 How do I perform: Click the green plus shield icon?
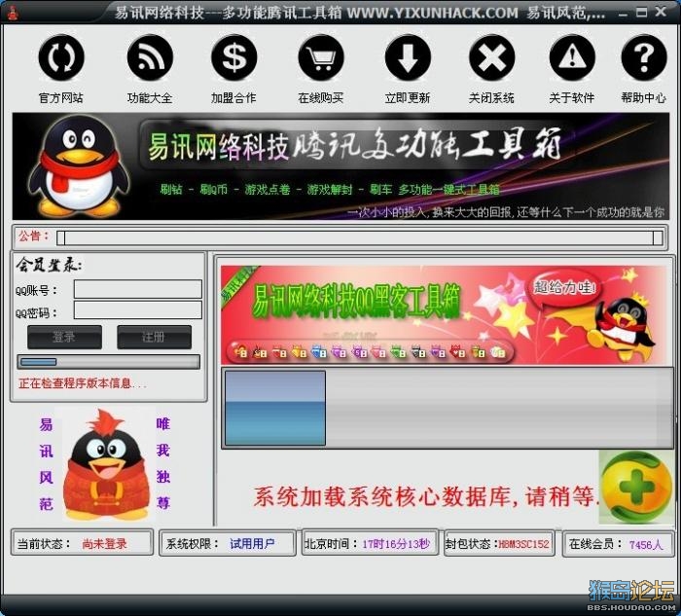[x=636, y=487]
